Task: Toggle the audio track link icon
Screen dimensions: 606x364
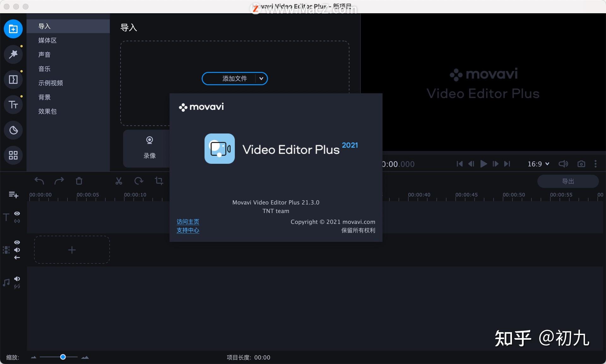Action: point(17,286)
